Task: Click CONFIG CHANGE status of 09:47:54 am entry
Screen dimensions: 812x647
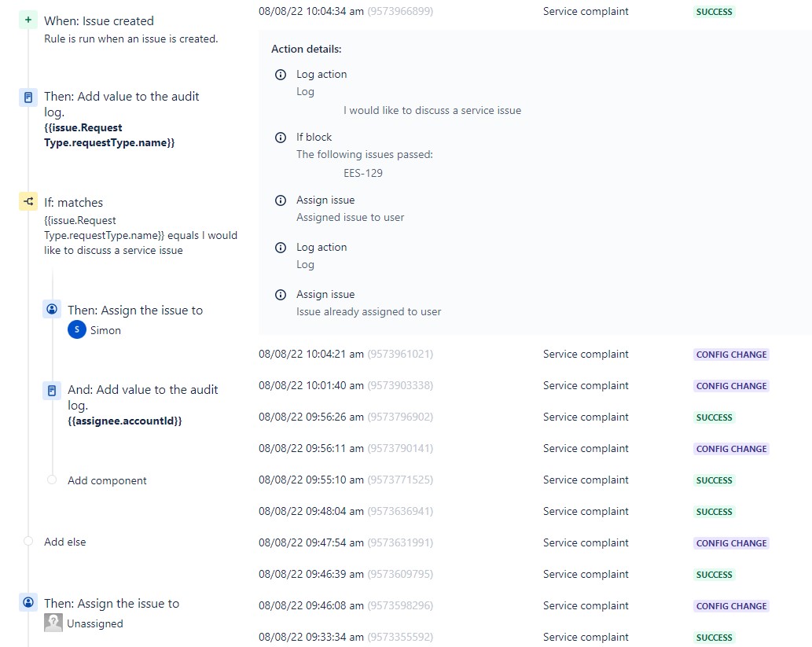Action: point(731,543)
